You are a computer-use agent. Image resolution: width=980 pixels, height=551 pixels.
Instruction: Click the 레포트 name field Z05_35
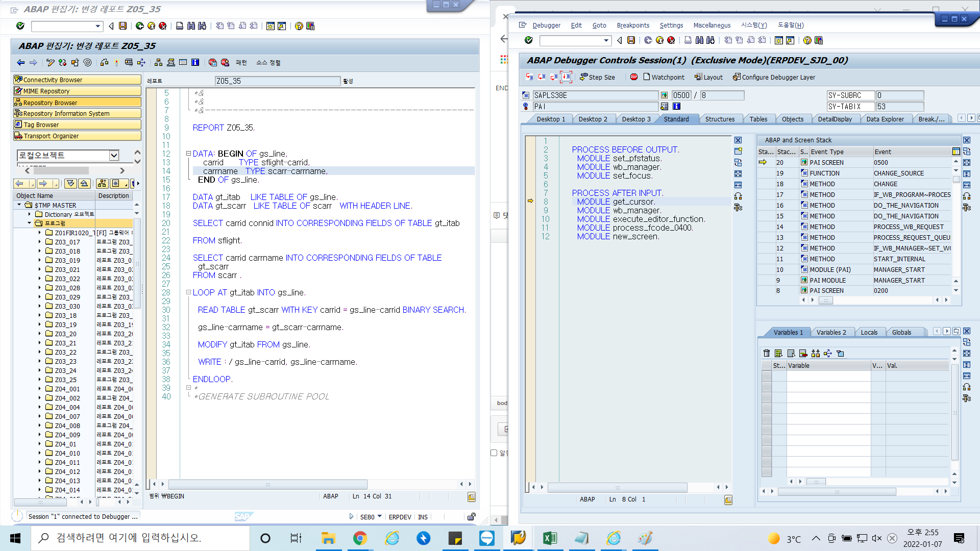tap(278, 81)
